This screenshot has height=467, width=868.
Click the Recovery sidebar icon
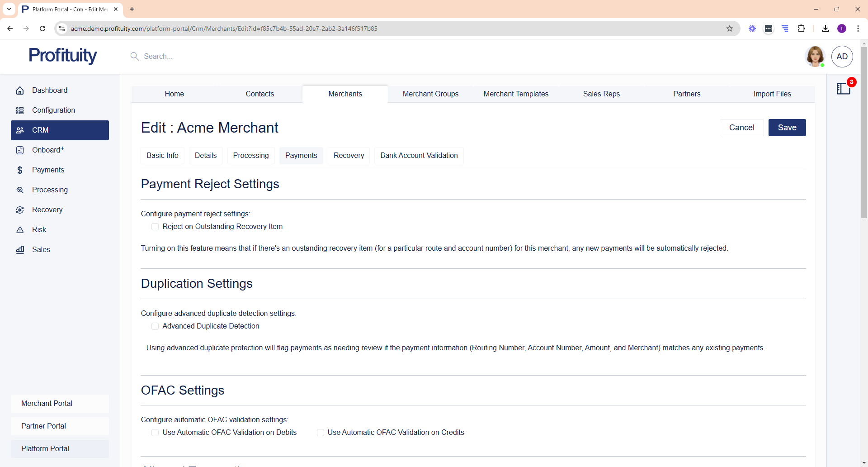[20, 210]
